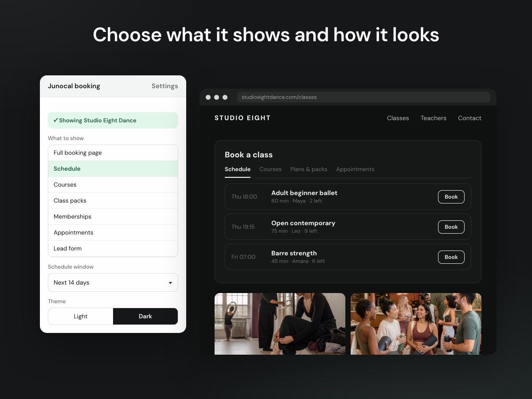Click the Theme label

coord(57,301)
